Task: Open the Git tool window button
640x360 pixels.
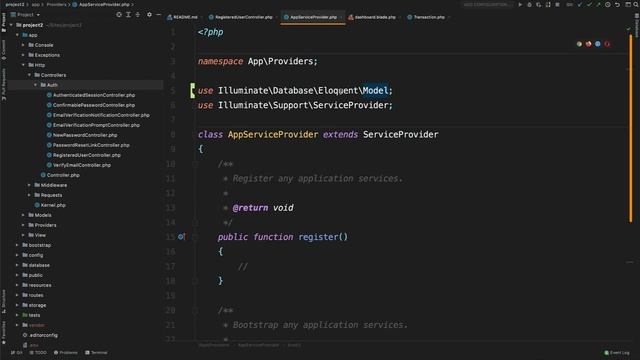Action: pos(16,353)
